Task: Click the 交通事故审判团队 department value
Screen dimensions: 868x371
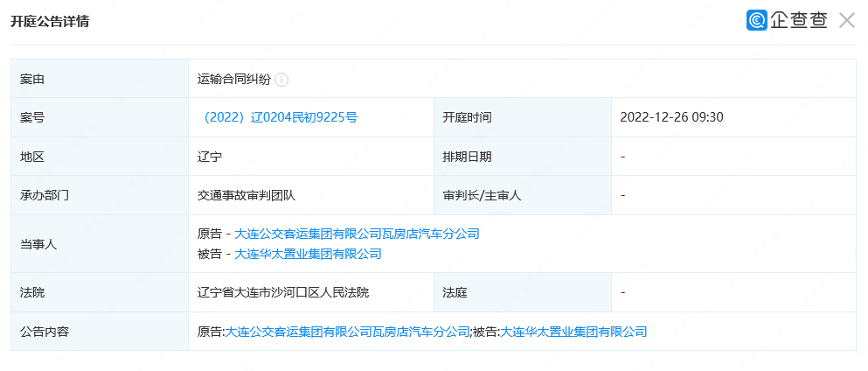Action: (x=247, y=195)
